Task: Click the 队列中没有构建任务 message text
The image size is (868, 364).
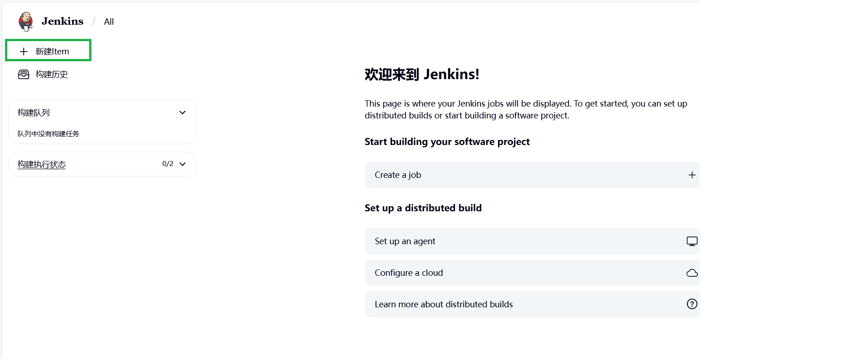Action: (48, 134)
